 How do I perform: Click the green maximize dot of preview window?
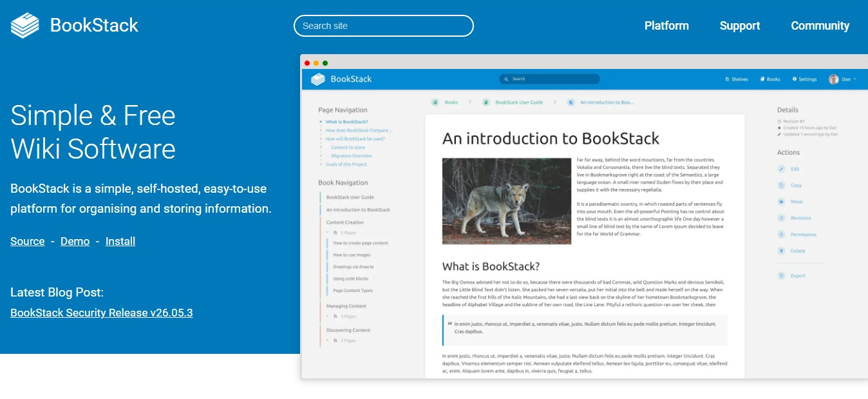point(325,63)
